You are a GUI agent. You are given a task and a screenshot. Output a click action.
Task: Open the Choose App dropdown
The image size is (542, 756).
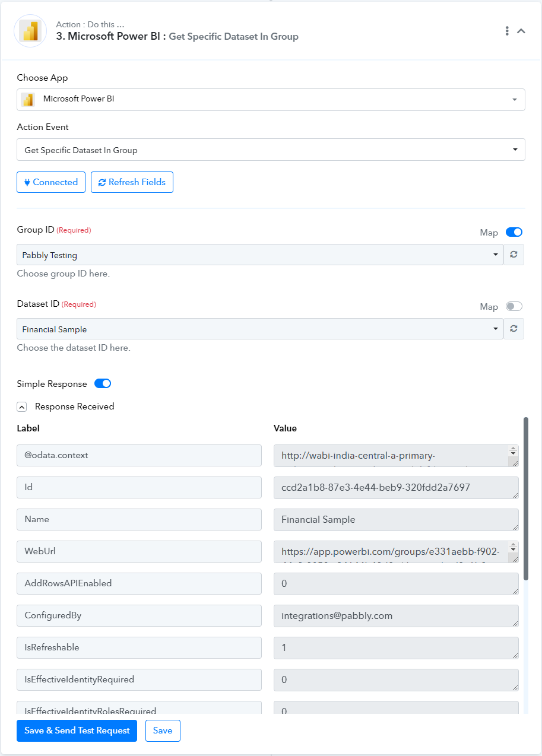(271, 99)
